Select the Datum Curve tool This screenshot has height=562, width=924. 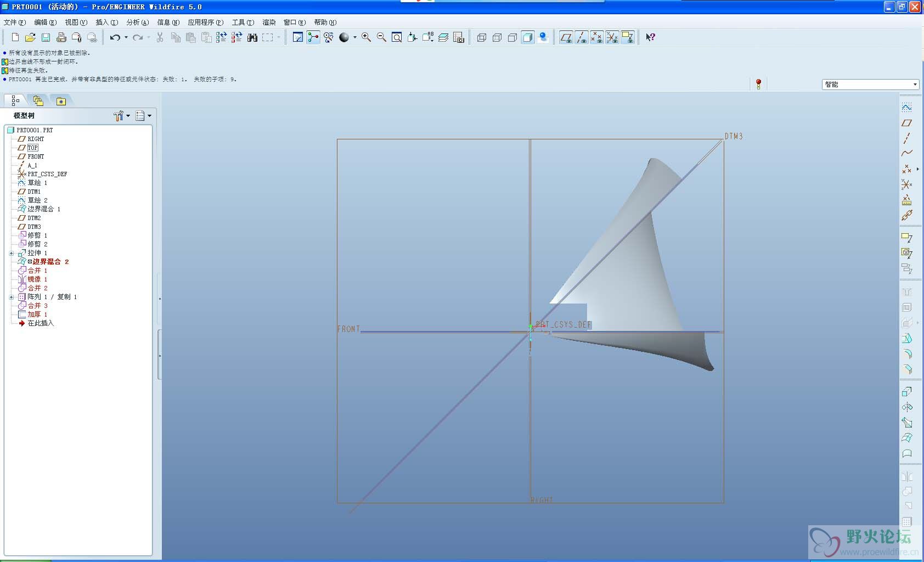907,154
